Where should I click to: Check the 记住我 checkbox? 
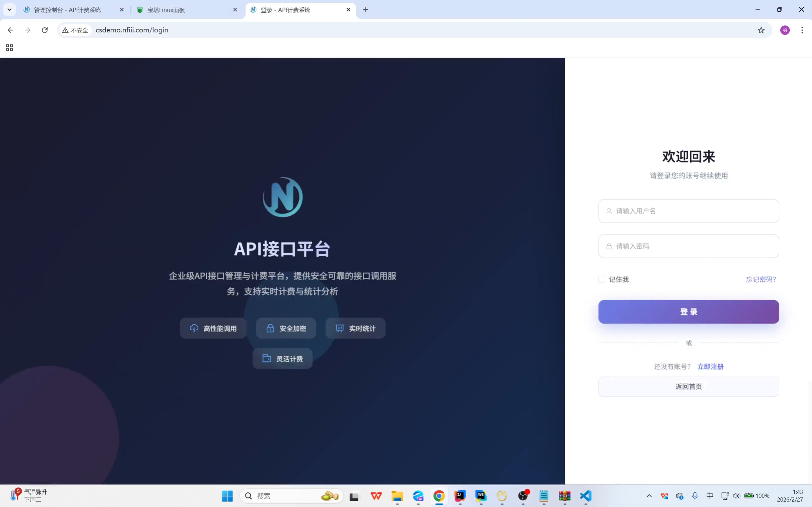(x=602, y=279)
